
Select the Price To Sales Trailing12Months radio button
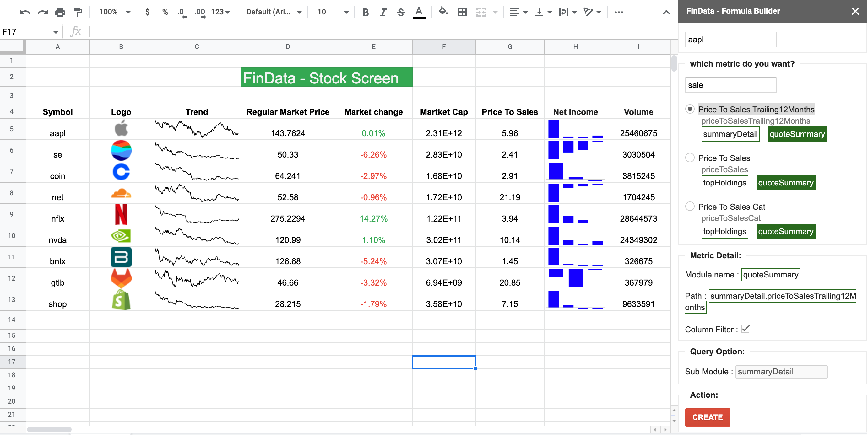pos(690,109)
